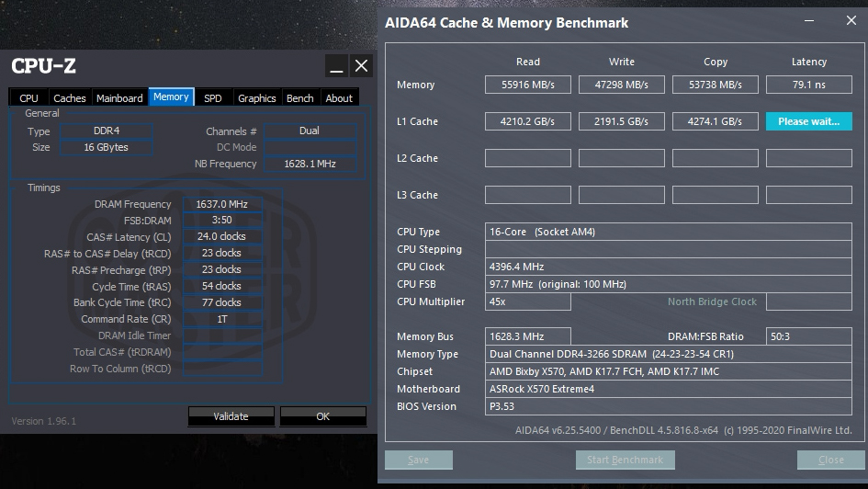This screenshot has width=868, height=489.
Task: Click the empty CPU Stepping field
Action: pos(668,249)
